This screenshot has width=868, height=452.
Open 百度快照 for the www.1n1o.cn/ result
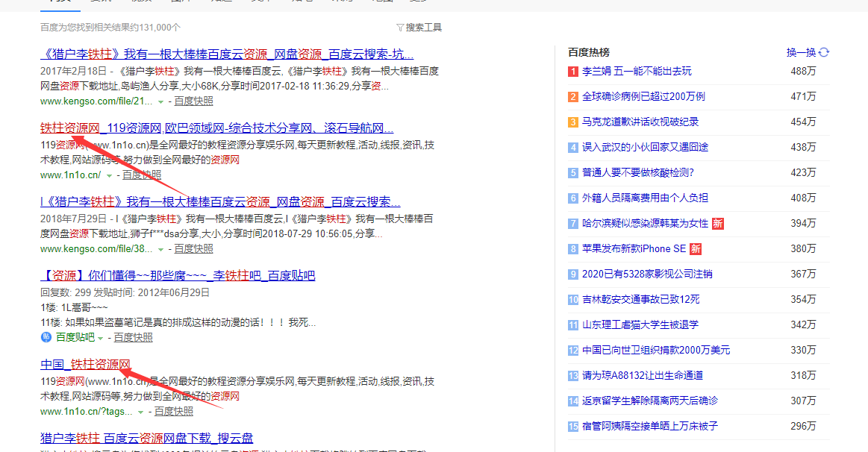[x=142, y=175]
